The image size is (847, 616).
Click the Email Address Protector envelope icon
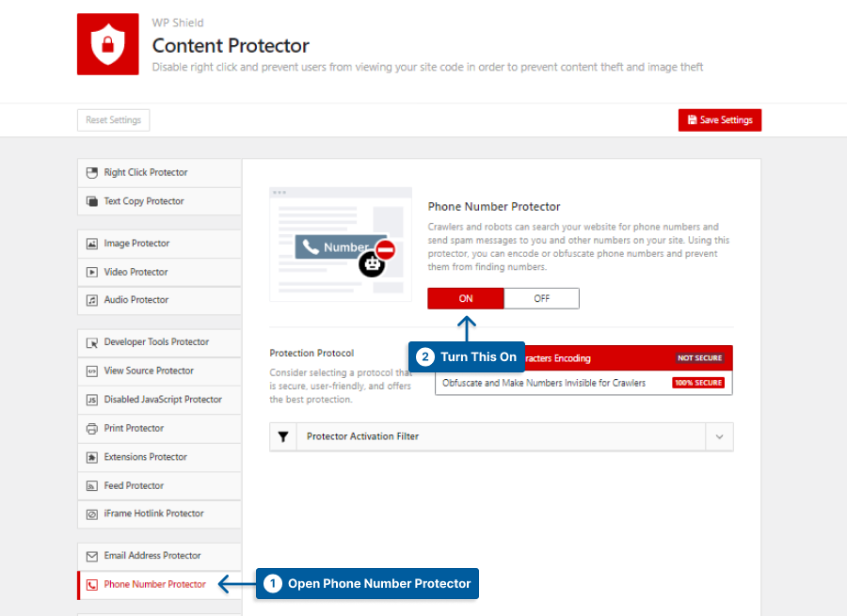(92, 556)
